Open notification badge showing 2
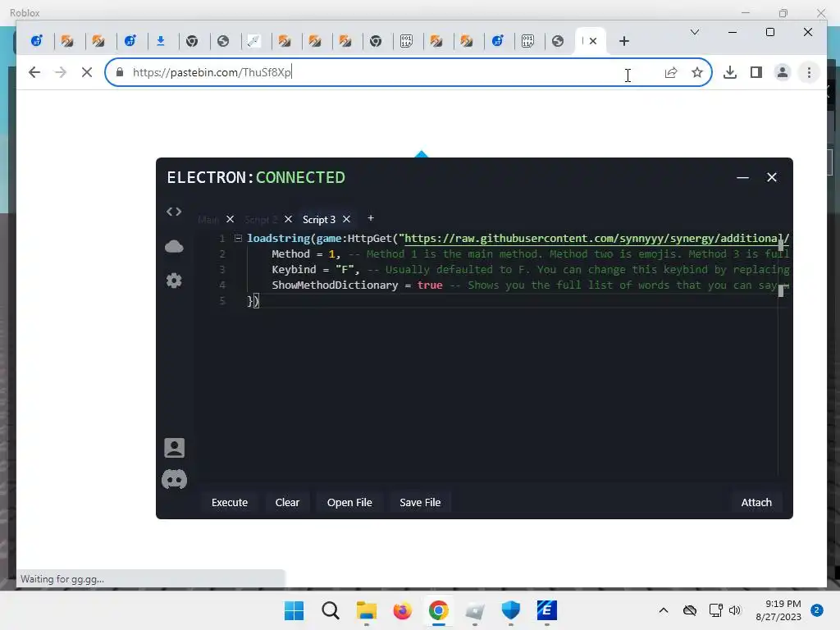Viewport: 840px width, 630px height. click(x=817, y=610)
